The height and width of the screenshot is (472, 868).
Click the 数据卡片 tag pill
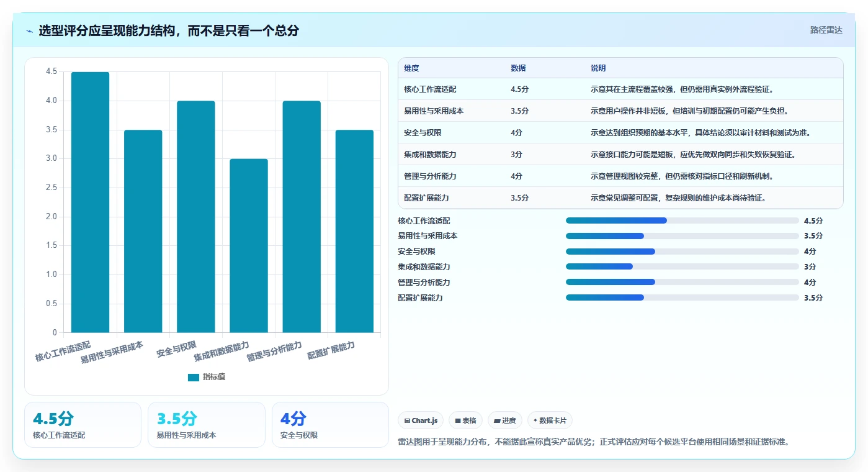(x=550, y=420)
